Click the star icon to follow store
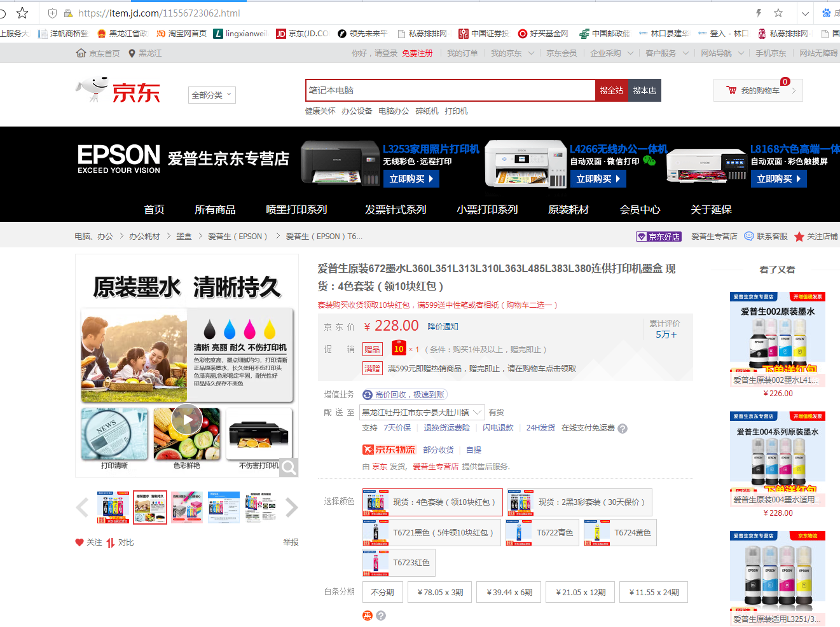The width and height of the screenshot is (840, 627). pos(799,237)
